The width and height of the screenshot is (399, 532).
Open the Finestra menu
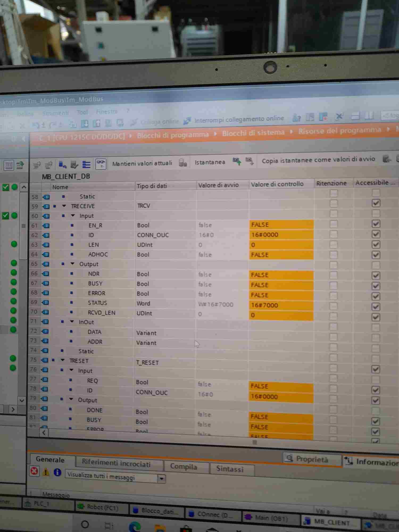point(107,112)
